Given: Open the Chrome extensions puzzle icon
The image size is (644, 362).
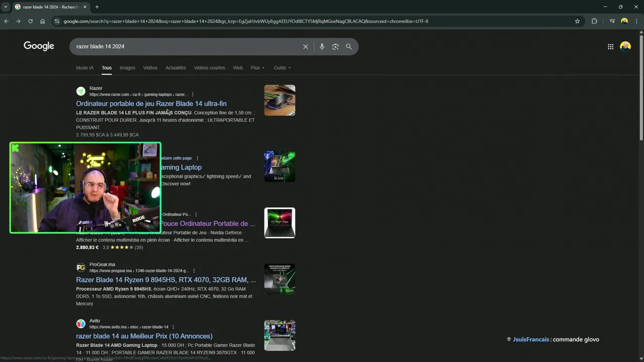Looking at the screenshot, I should click(594, 21).
